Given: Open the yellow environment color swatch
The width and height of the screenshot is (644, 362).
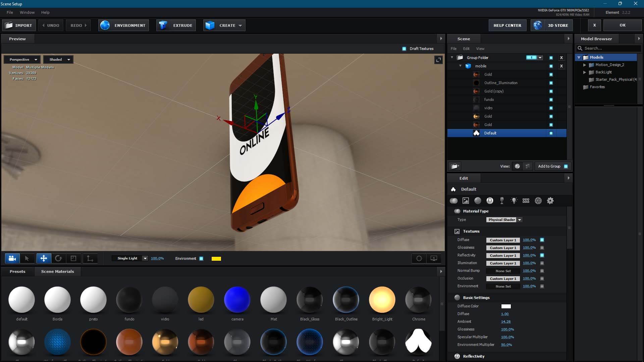Looking at the screenshot, I should (x=216, y=259).
